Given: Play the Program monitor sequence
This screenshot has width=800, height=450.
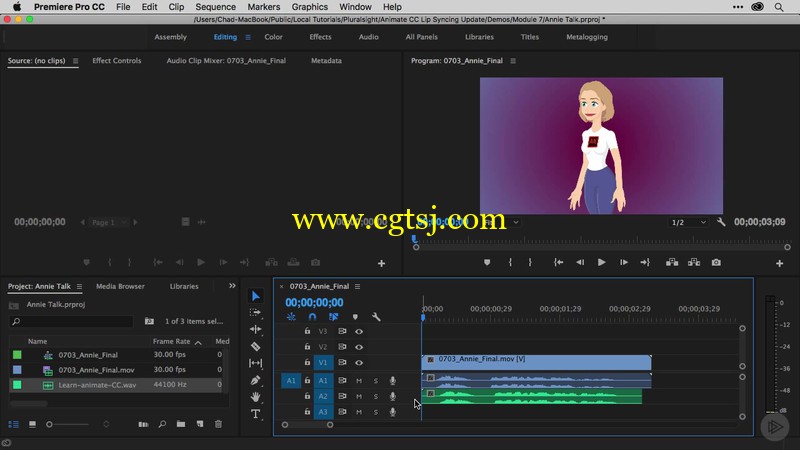Looking at the screenshot, I should coord(602,262).
